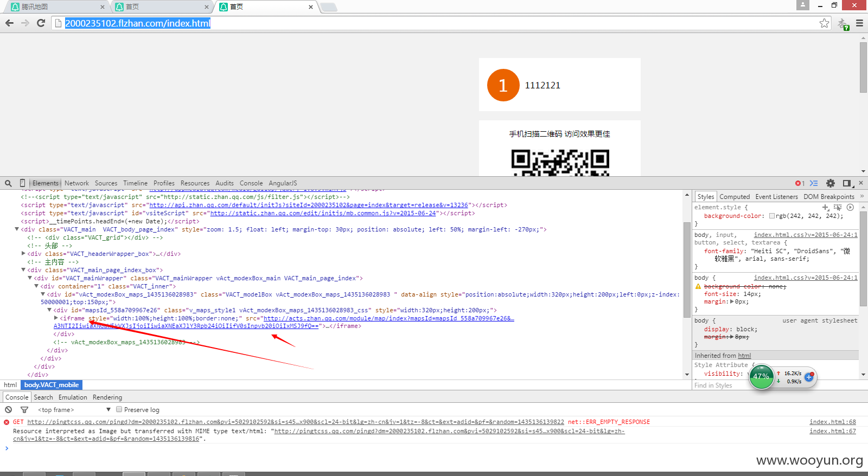Open console filter funnel icon
The height and width of the screenshot is (476, 868).
point(24,410)
